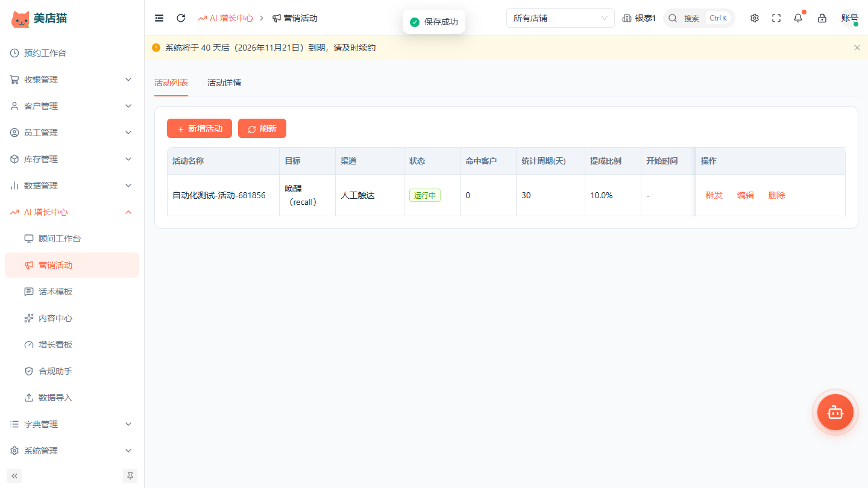The height and width of the screenshot is (488, 868).
Task: Close the system expiry warning banner
Action: coord(857,48)
